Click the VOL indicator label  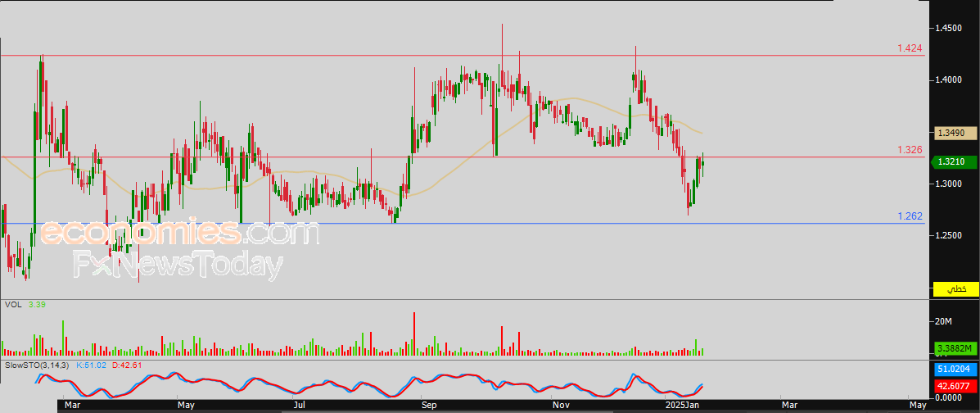[11, 304]
